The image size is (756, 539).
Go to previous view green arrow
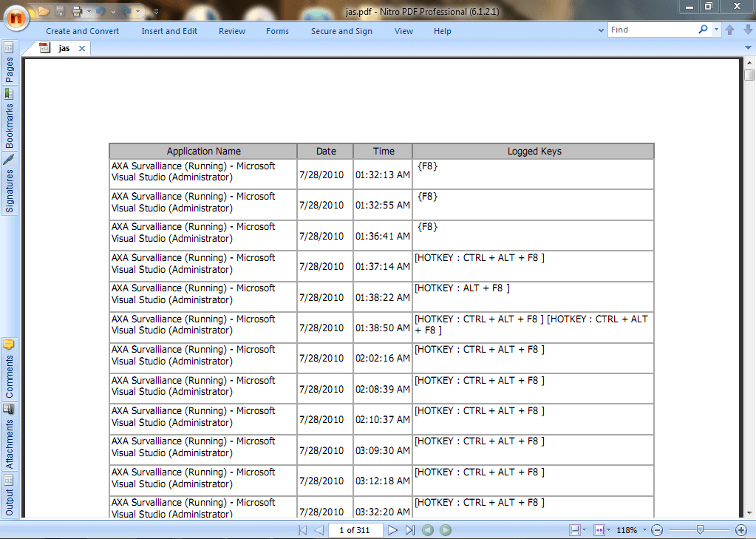coord(428,530)
